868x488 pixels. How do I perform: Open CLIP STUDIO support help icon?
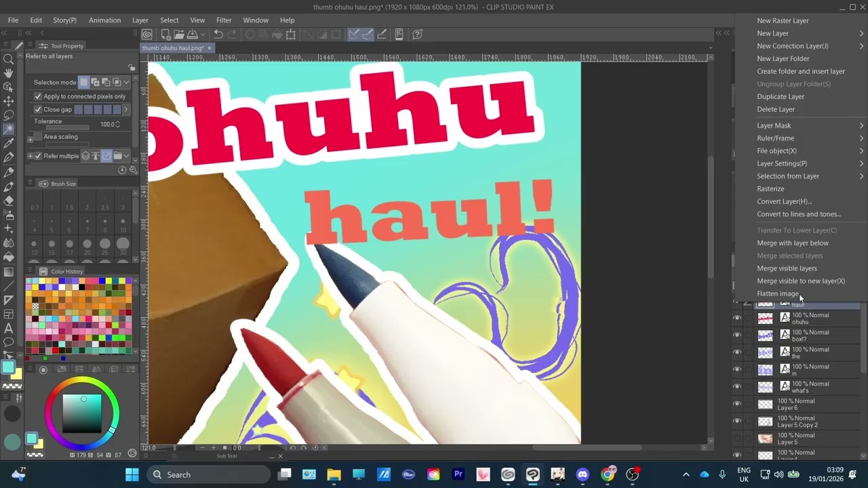pyautogui.click(x=417, y=35)
